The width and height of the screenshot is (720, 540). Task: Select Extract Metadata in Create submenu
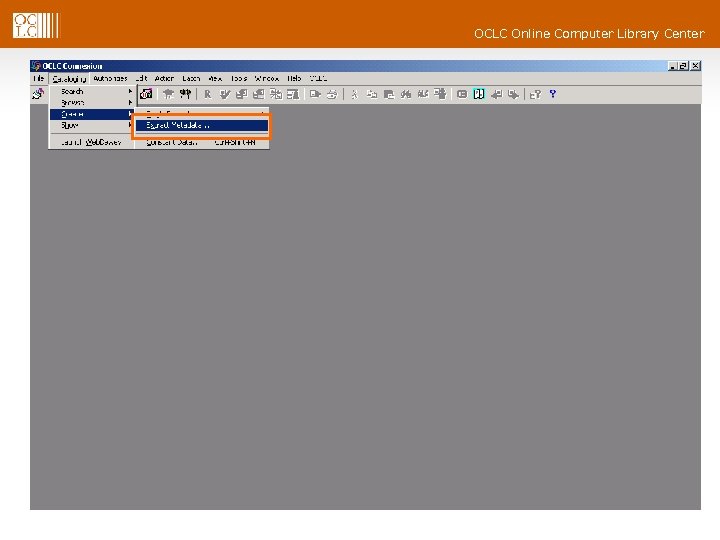coord(202,125)
